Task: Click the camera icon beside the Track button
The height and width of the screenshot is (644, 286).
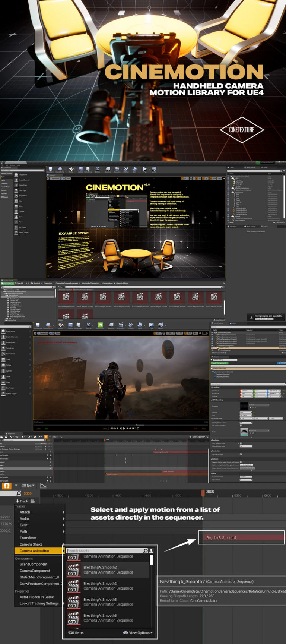Action: point(32,501)
